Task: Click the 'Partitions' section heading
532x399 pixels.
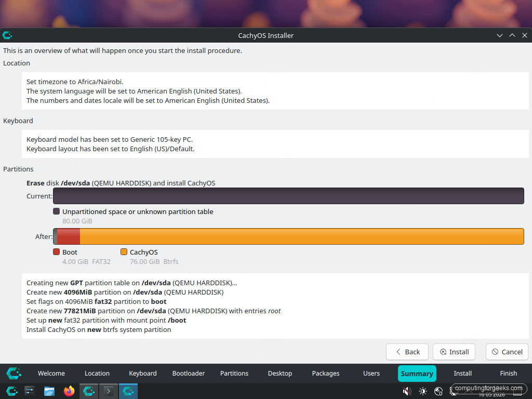Action: click(x=18, y=169)
